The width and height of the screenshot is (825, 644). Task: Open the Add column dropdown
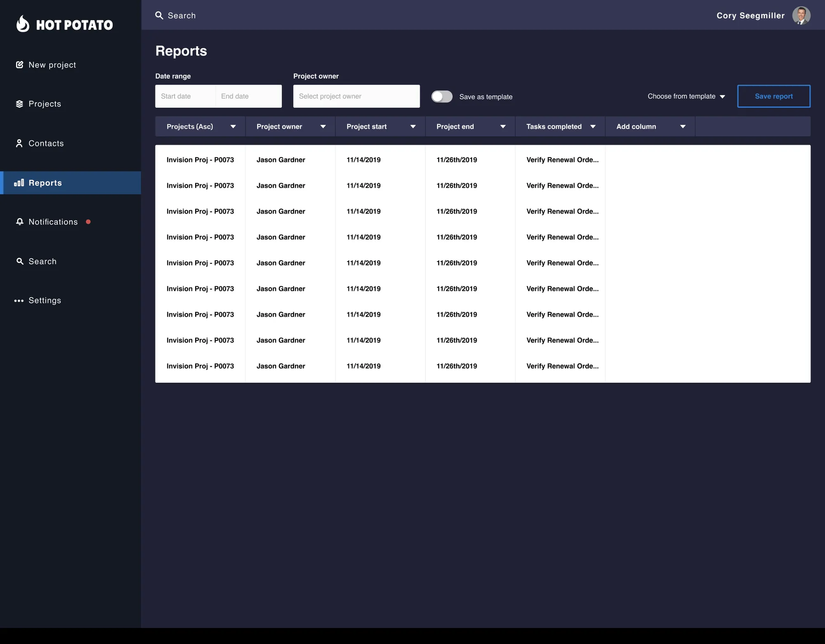point(650,127)
